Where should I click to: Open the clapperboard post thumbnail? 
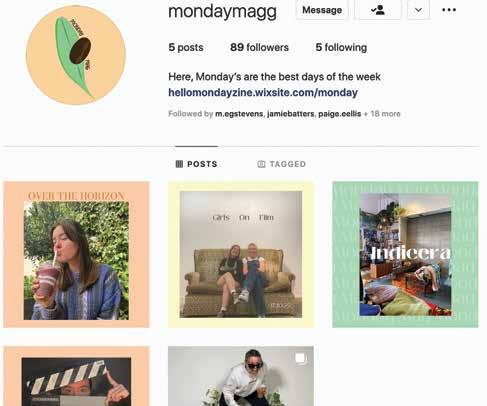76,376
